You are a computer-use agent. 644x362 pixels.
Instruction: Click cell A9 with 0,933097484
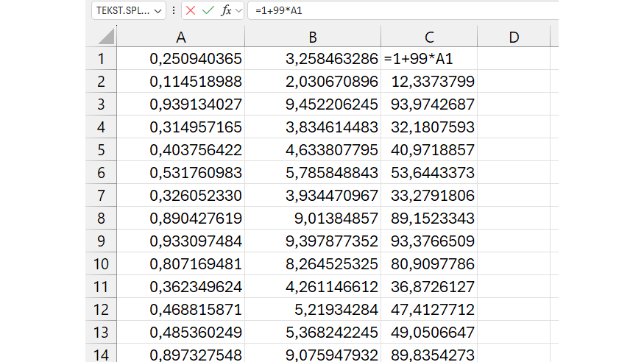tap(181, 241)
